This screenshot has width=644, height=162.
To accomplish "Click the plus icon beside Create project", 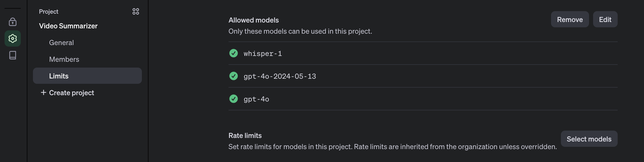I will click(x=44, y=92).
